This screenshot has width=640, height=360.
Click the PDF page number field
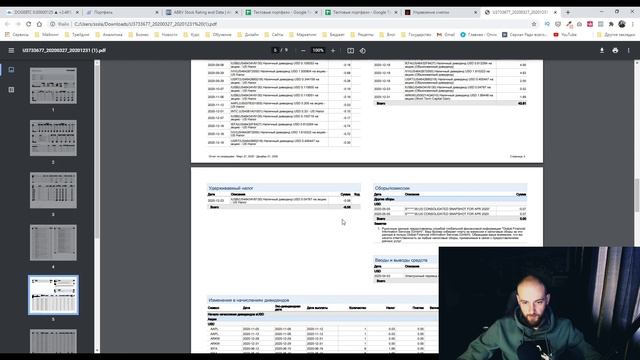pos(276,51)
